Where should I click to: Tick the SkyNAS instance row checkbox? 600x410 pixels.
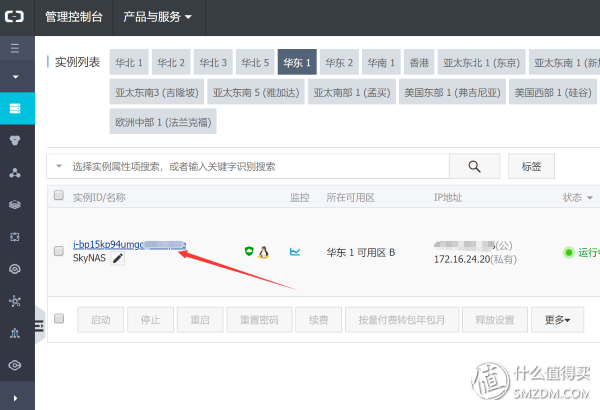(59, 251)
